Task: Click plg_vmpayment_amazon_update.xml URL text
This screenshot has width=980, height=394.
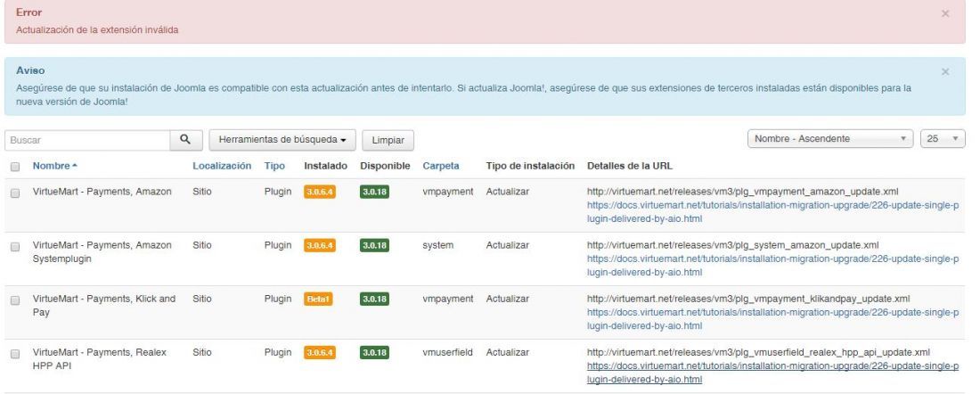Action: [742, 192]
